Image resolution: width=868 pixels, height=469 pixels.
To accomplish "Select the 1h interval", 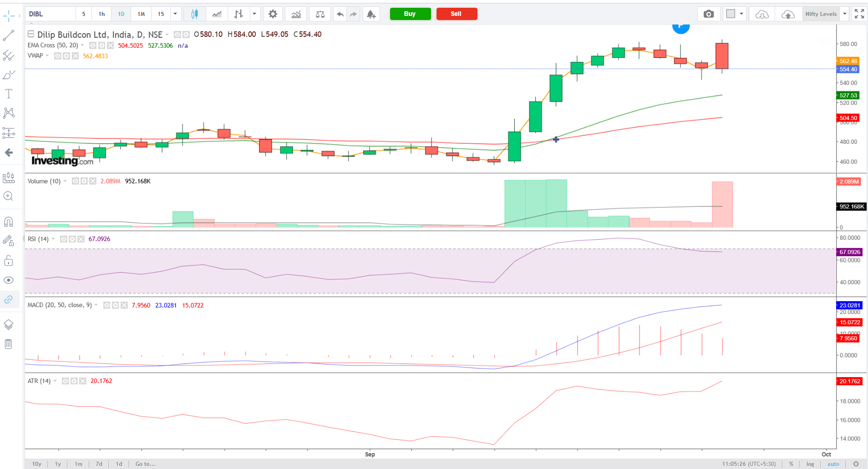I will click(x=102, y=14).
